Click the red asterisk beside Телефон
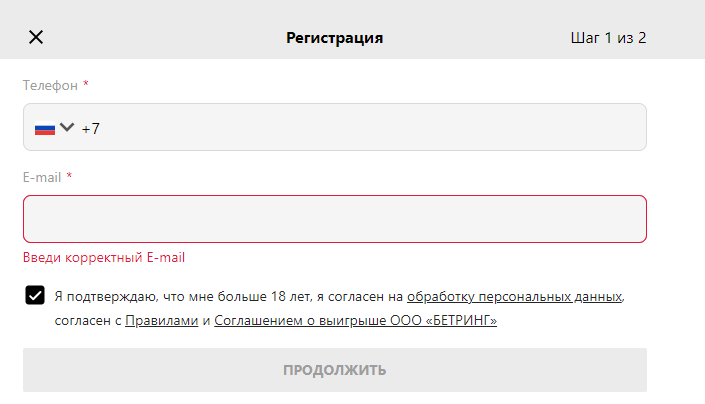Image resolution: width=705 pixels, height=404 pixels. click(x=86, y=86)
